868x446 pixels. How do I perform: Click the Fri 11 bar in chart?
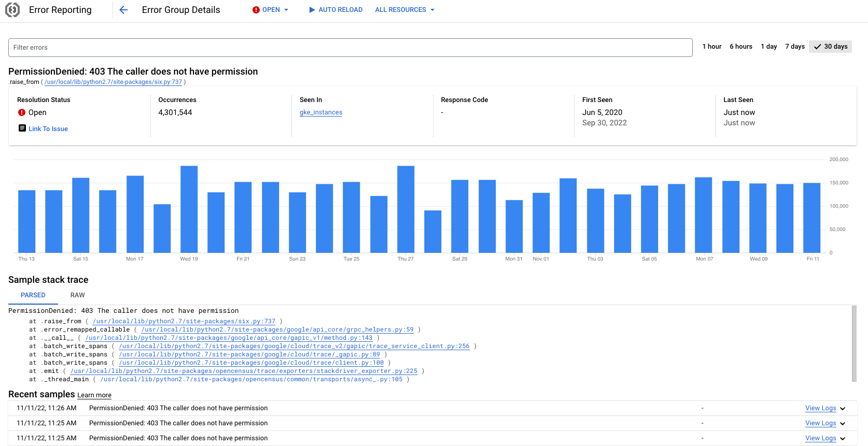tap(812, 218)
